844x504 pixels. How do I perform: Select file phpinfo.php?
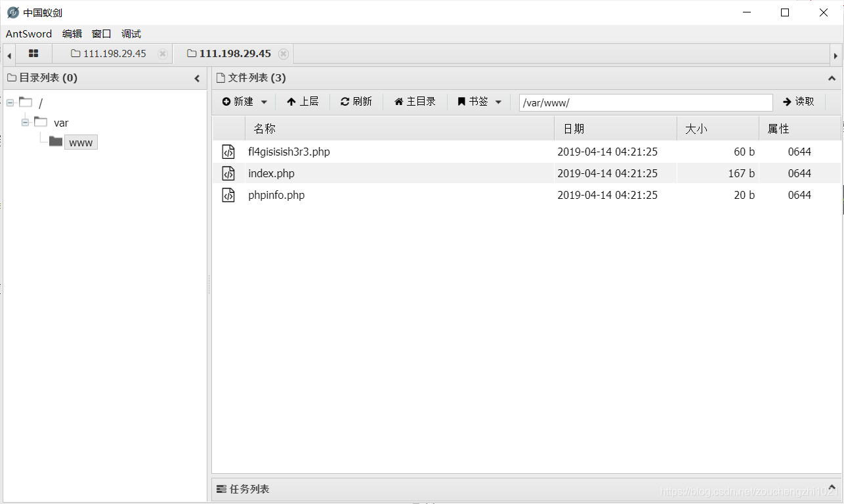[x=276, y=195]
